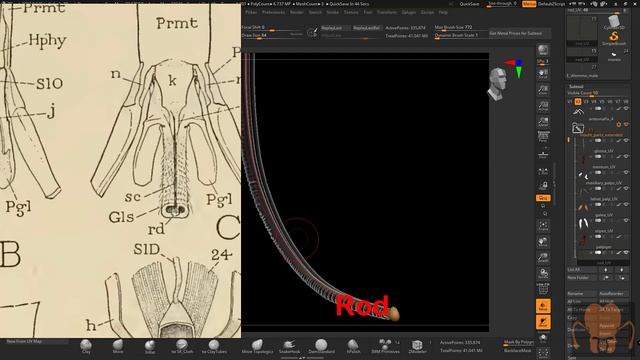
Task: Click the Frame mesh icon
Action: [543, 225]
